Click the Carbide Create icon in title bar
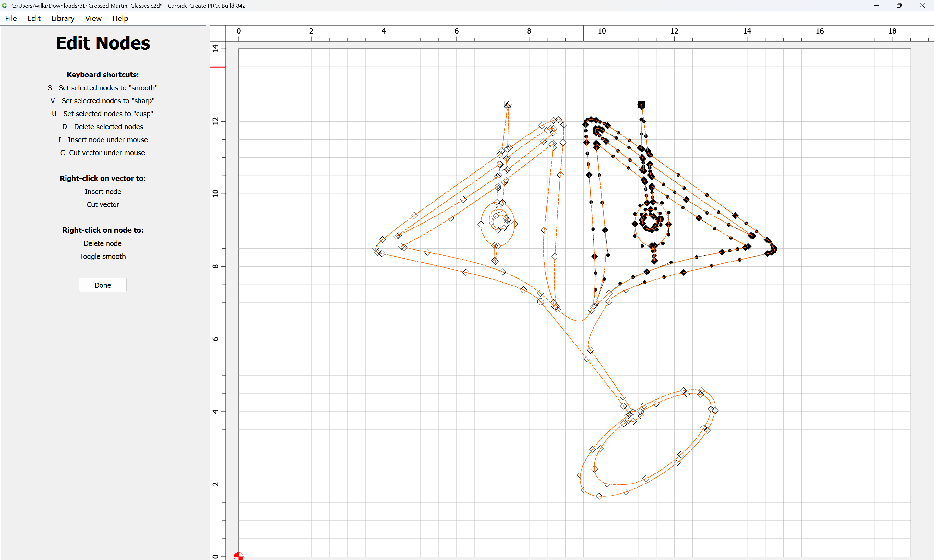This screenshot has width=934, height=560. [x=5, y=5]
